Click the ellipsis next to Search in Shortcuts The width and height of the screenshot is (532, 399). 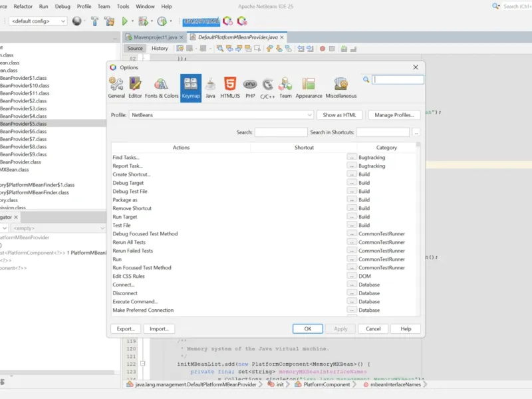point(416,132)
